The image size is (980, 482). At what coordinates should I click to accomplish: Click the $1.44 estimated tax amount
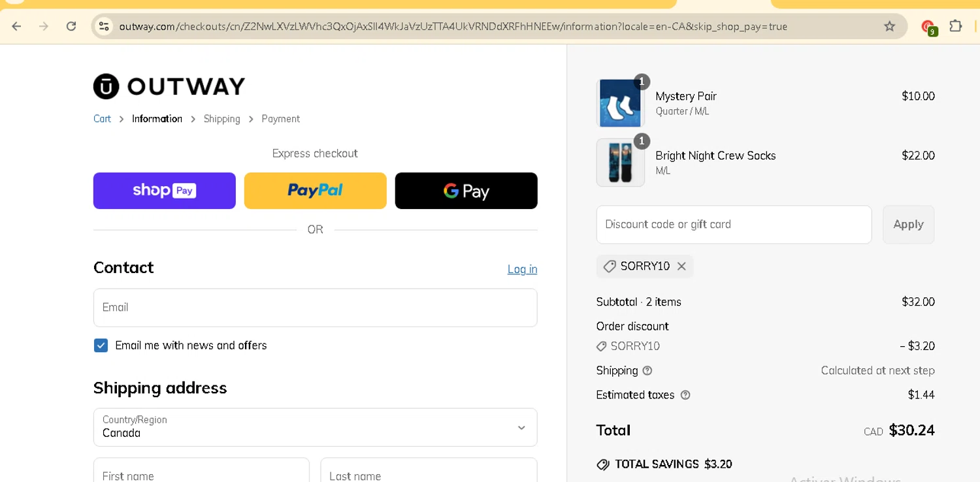921,395
